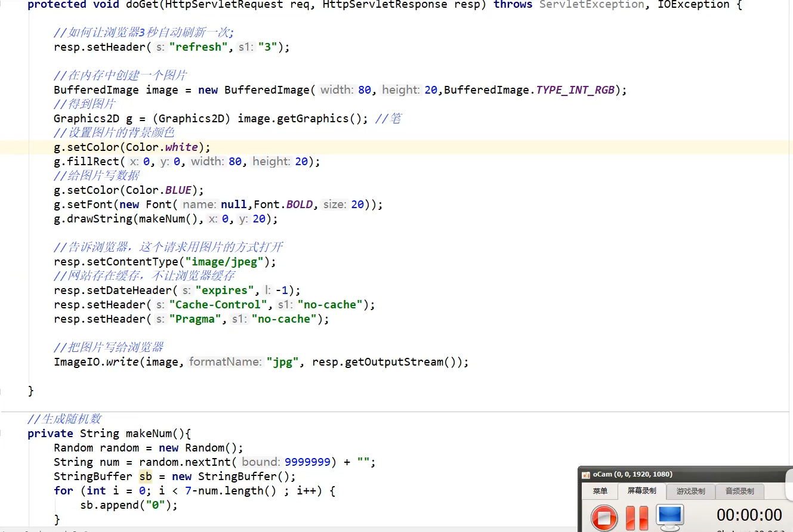Viewport: 793px width, 532px height.
Task: Switch to the 游戏录制 tab
Action: (x=691, y=491)
